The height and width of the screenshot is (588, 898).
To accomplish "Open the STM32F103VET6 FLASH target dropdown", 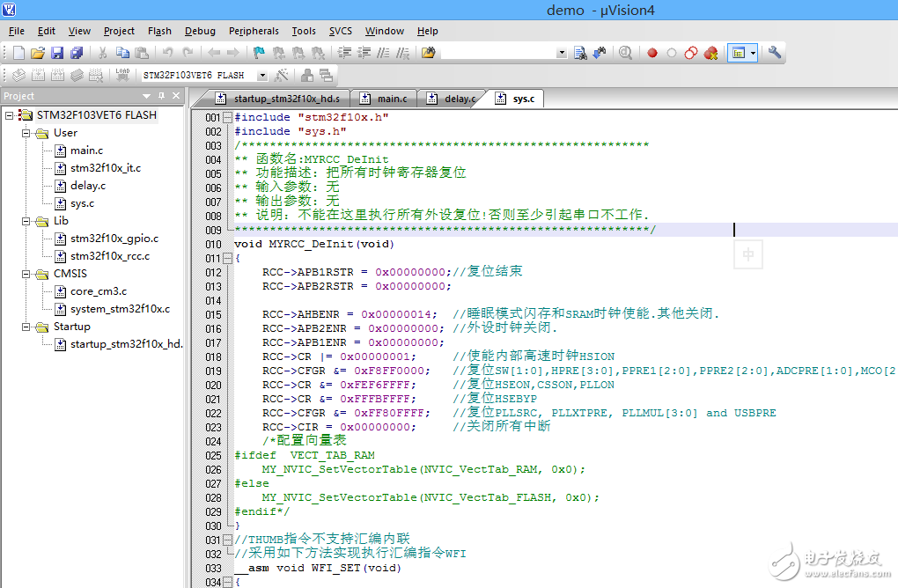I will tap(261, 76).
